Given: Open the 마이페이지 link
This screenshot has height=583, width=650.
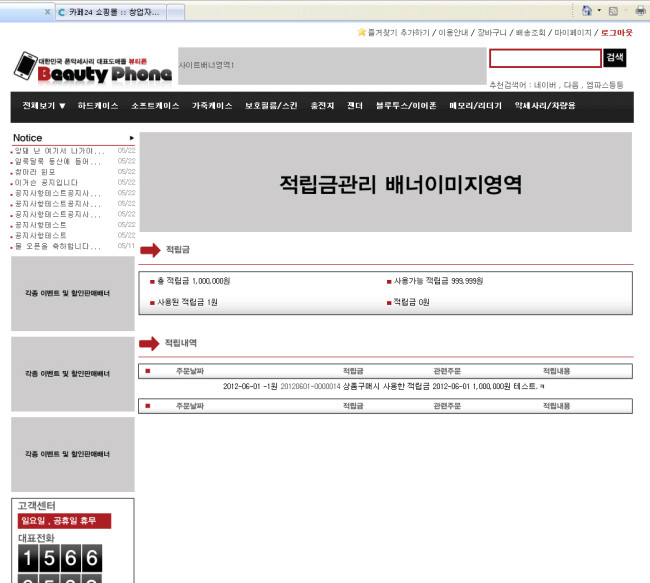Looking at the screenshot, I should (x=573, y=32).
